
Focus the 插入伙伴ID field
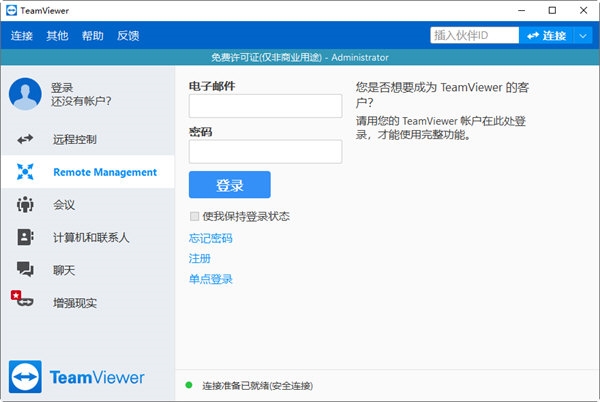pyautogui.click(x=474, y=36)
